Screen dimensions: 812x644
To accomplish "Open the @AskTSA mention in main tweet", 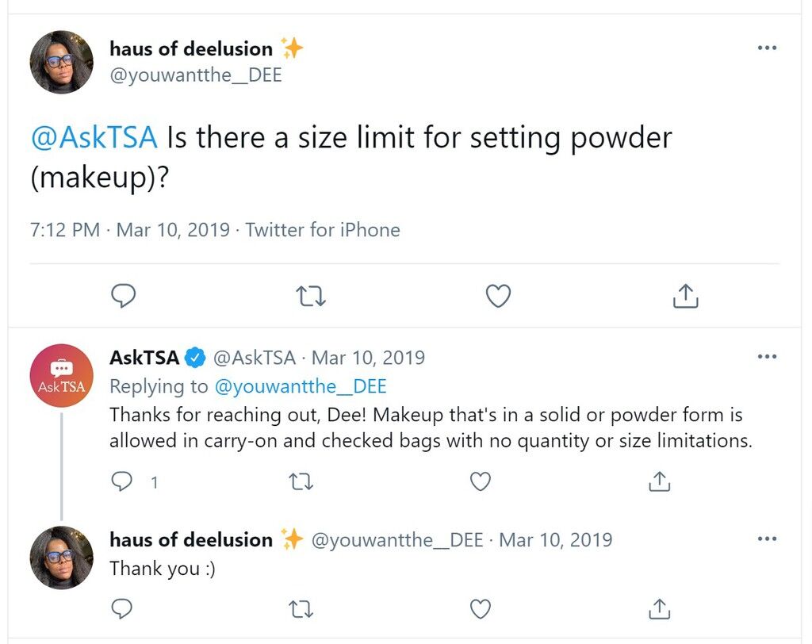I will pos(94,137).
